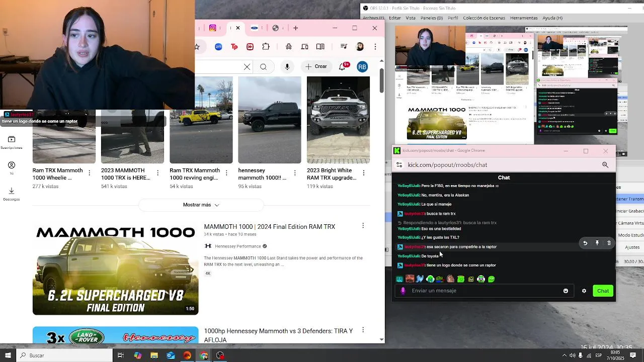The height and width of the screenshot is (362, 644).
Task: Open MAMMOTH 1000 Final Edition video thumbnail
Action: click(116, 268)
